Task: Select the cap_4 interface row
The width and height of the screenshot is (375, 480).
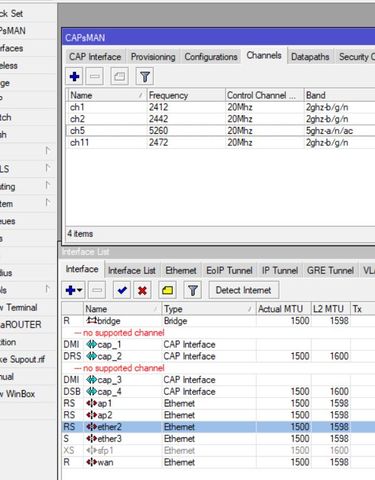Action: 218,392
